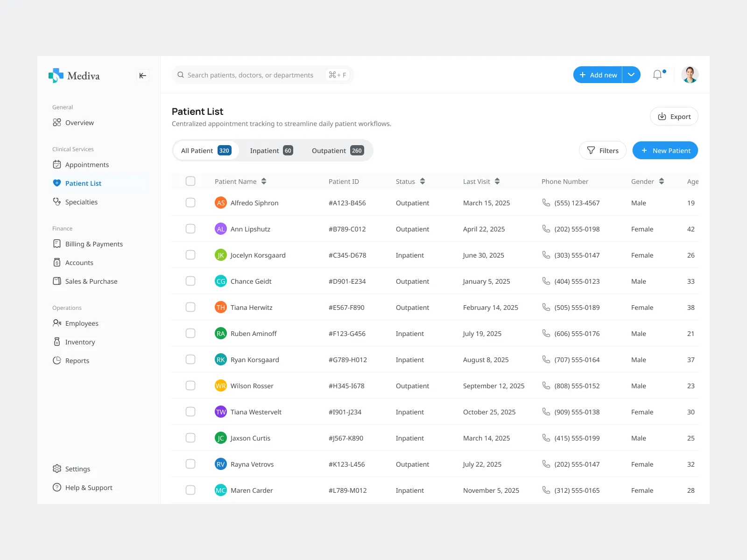The width and height of the screenshot is (747, 560).
Task: Select the checkbox for Jaxson Curtis
Action: [x=190, y=438]
